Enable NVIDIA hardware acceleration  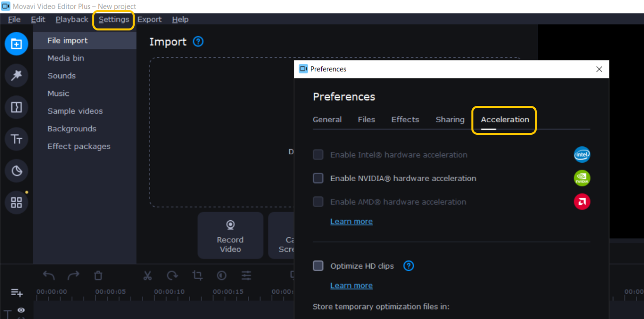click(x=318, y=178)
